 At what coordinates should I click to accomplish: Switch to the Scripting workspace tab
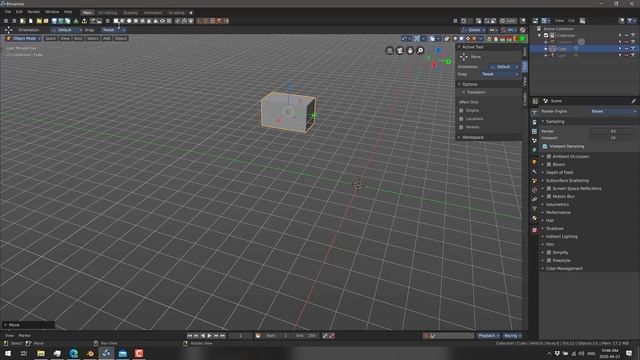(x=176, y=13)
